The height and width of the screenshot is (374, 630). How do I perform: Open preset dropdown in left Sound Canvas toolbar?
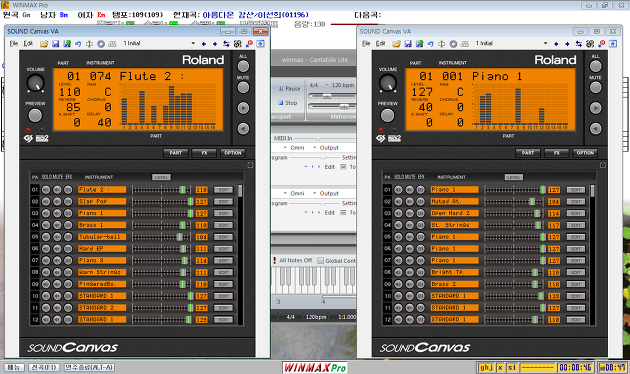click(x=193, y=43)
